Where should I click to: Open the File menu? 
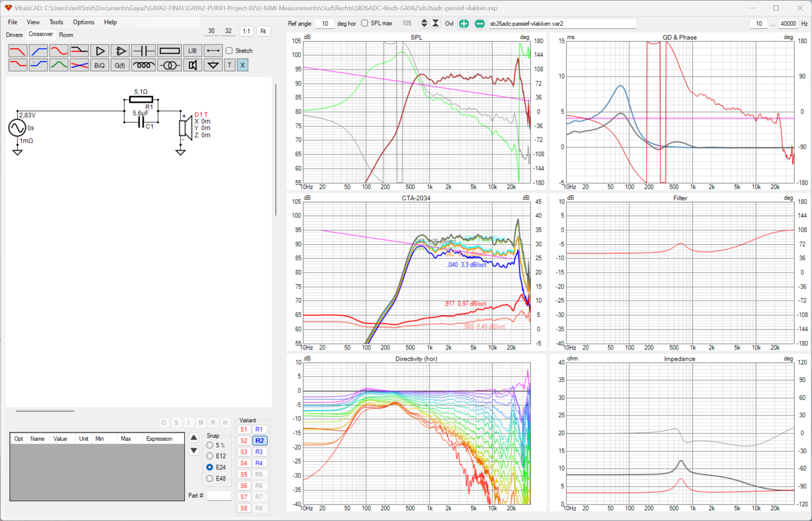tap(13, 22)
